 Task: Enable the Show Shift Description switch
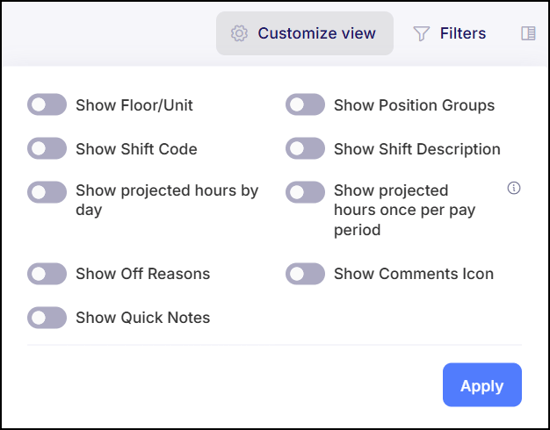(x=305, y=148)
